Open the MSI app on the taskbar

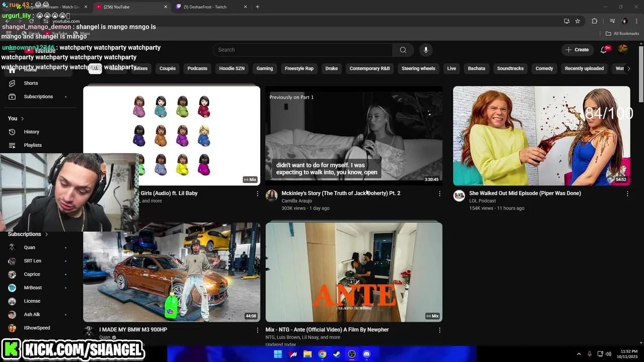[293, 354]
